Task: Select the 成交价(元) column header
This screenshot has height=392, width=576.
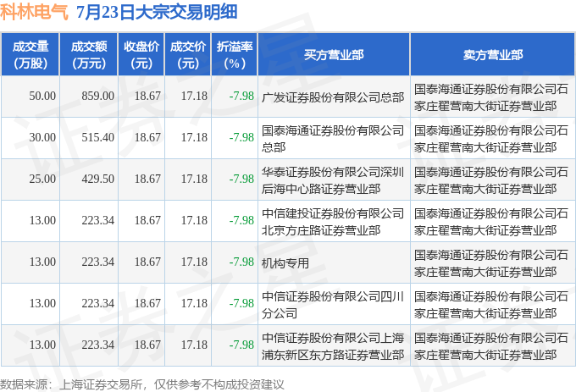Action: 188,54
